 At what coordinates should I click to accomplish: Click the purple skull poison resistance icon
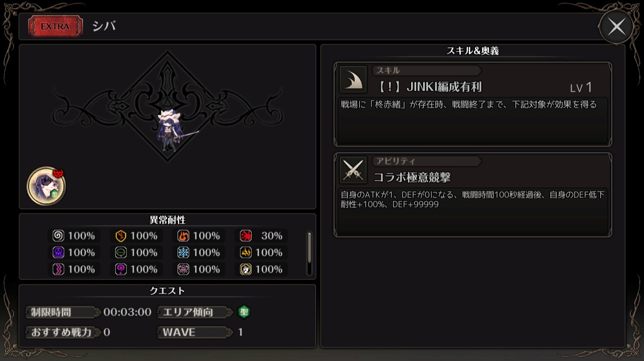58,252
